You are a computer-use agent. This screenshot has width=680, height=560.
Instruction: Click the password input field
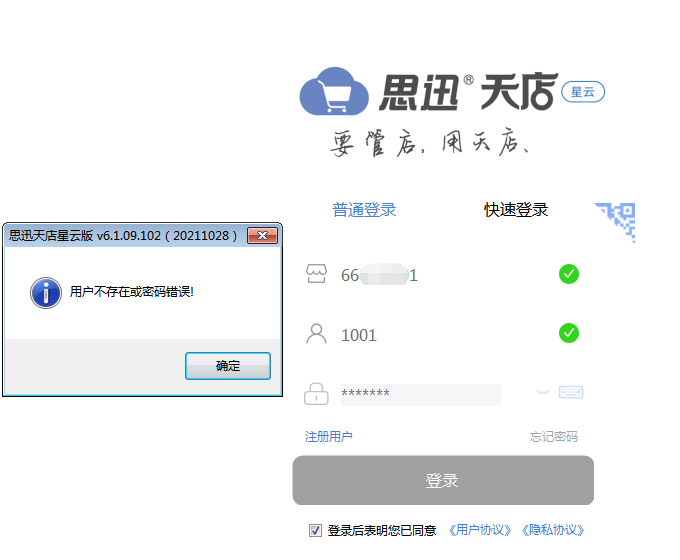click(x=421, y=394)
